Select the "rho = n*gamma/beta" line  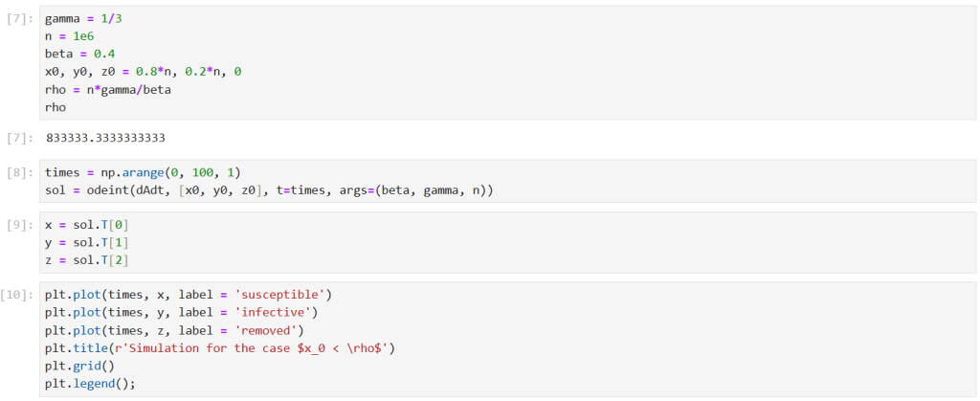[x=108, y=89]
